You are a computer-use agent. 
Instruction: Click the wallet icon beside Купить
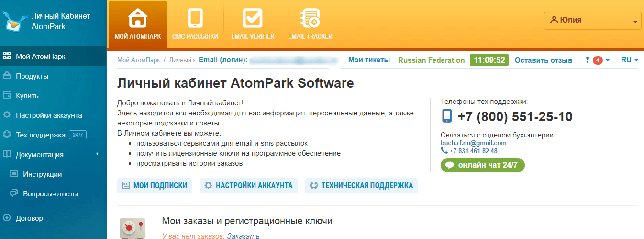[x=7, y=95]
